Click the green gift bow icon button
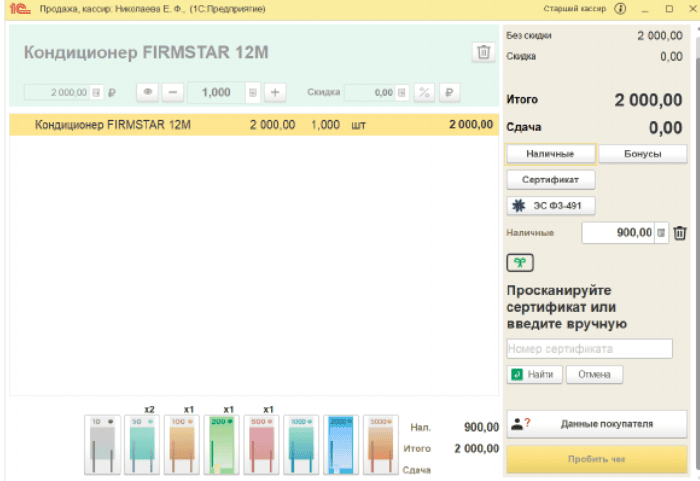The height and width of the screenshot is (481, 700). pos(520,263)
